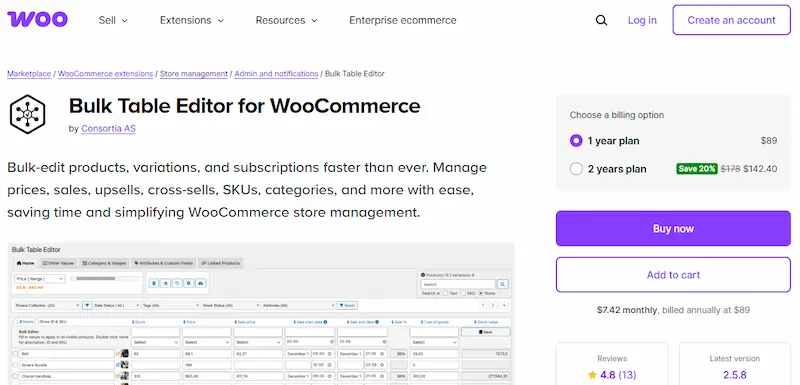Switch to the Home tab in the editor
The width and height of the screenshot is (800, 385).
coord(26,263)
